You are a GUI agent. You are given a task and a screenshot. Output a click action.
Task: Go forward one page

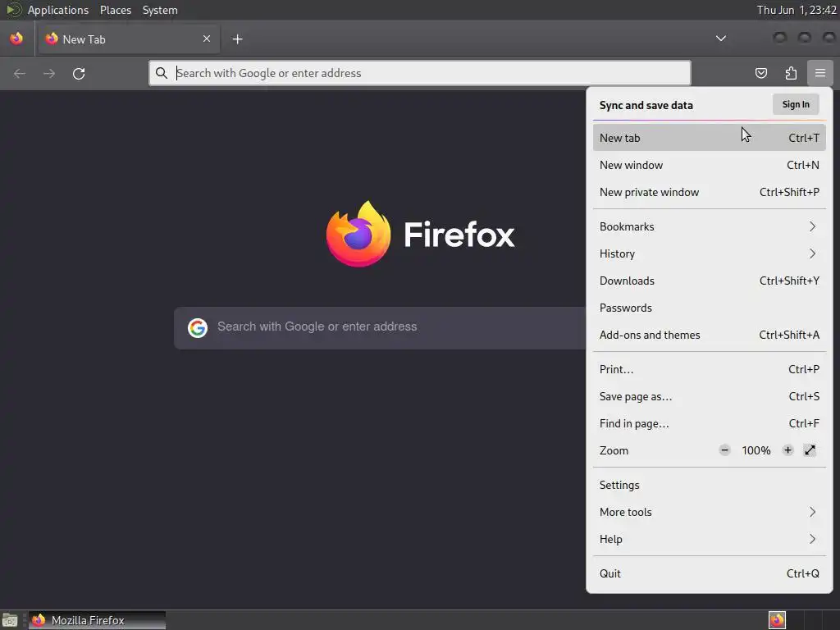click(48, 73)
